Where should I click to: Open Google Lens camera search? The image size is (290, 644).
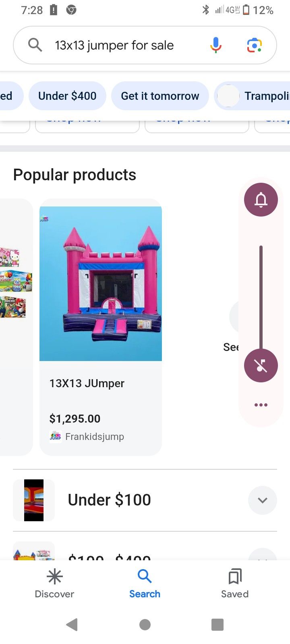point(255,45)
